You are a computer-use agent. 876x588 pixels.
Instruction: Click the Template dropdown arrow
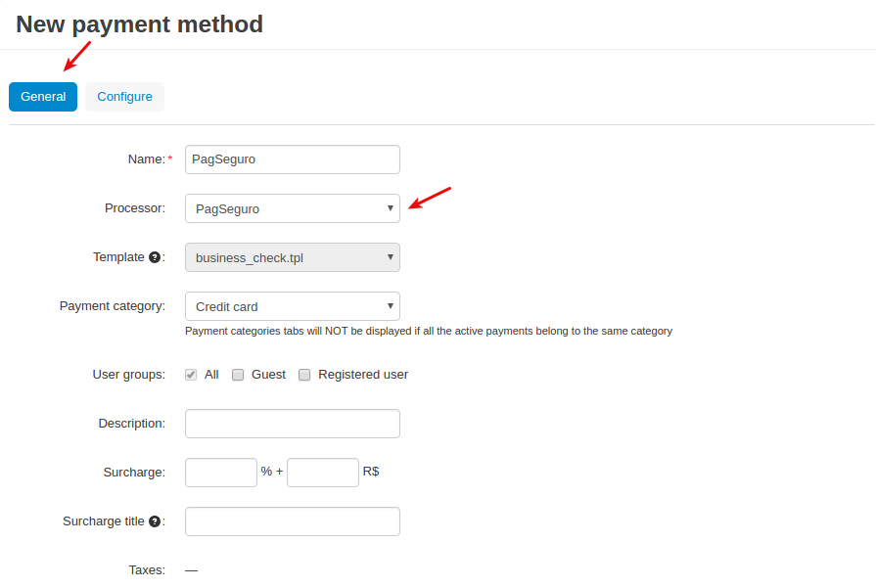[390, 257]
